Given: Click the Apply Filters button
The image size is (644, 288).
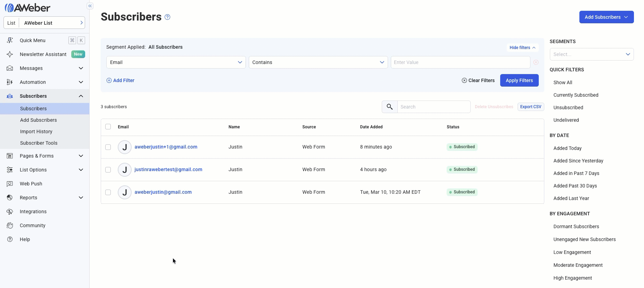Looking at the screenshot, I should point(519,80).
